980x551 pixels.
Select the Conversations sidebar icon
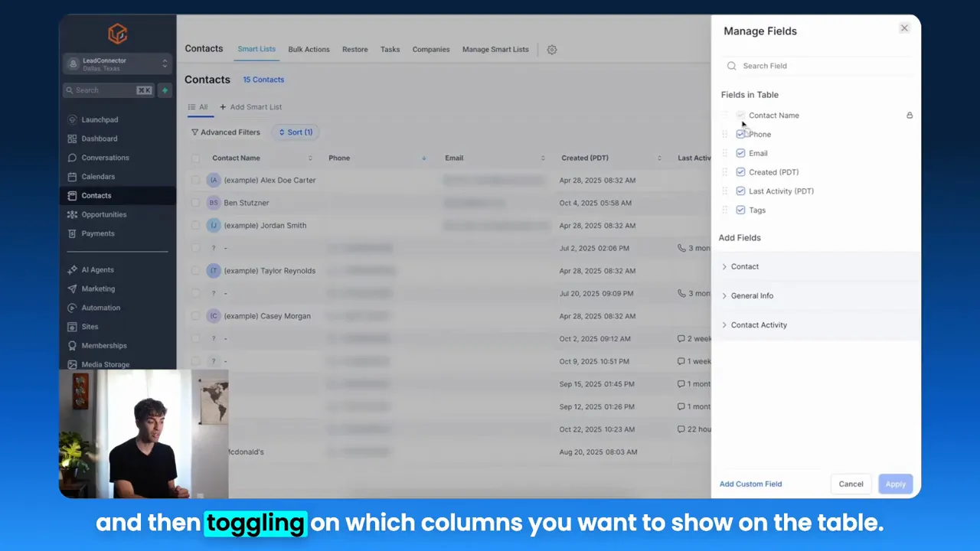pyautogui.click(x=105, y=158)
